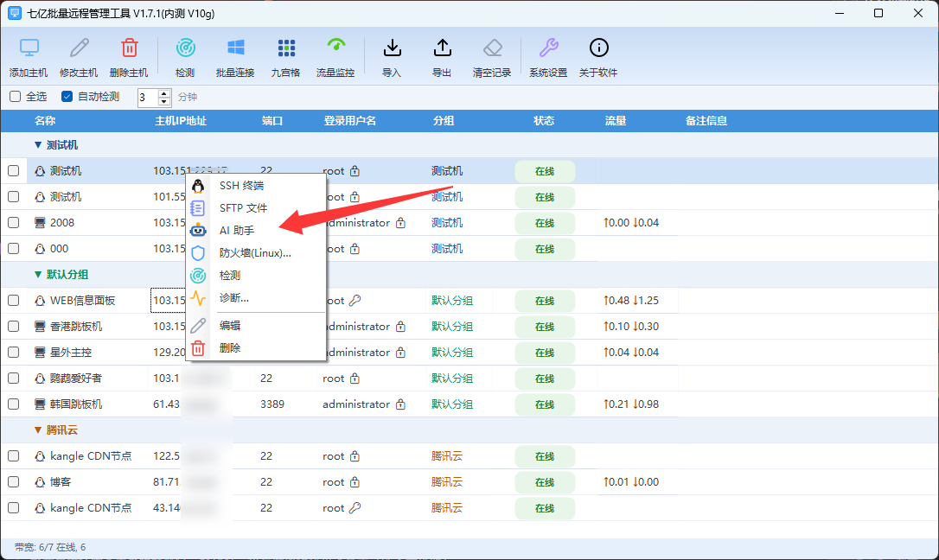
Task: Open 关于软件 info icon
Action: (x=599, y=48)
